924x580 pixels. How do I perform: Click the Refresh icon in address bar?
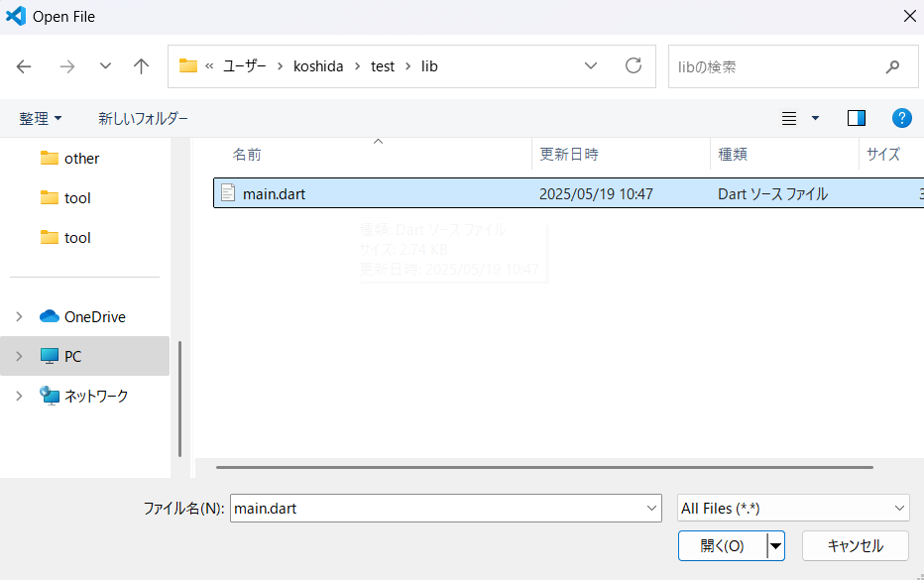click(634, 66)
